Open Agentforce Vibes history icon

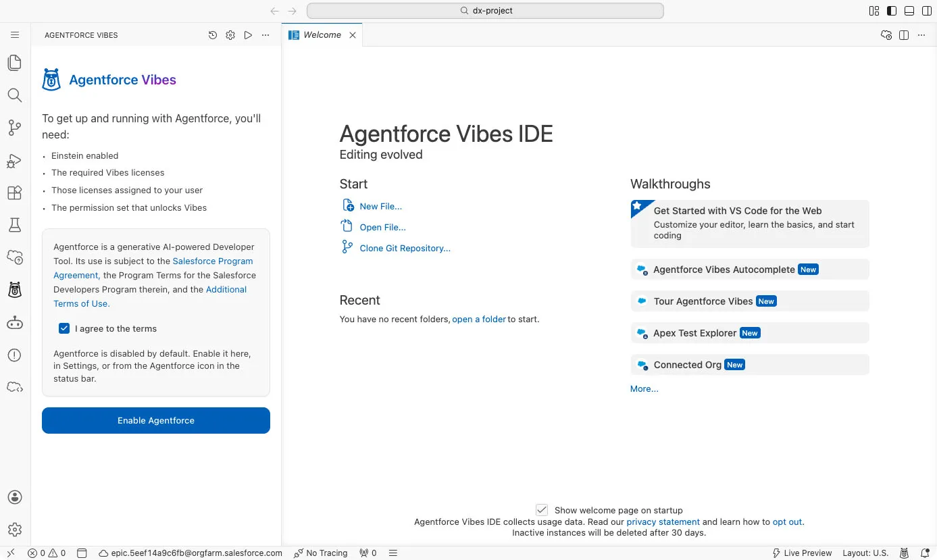click(213, 35)
